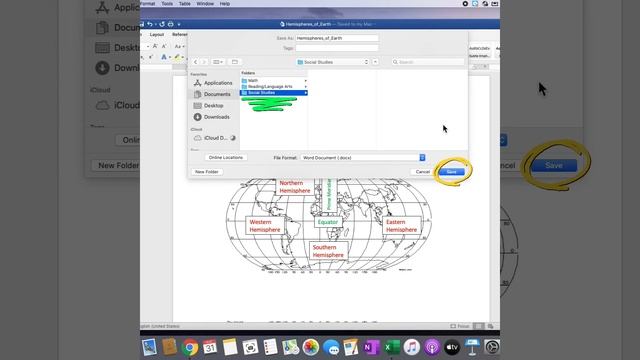This screenshot has width=640, height=360.
Task: Click the Save As filename field
Action: (x=337, y=38)
